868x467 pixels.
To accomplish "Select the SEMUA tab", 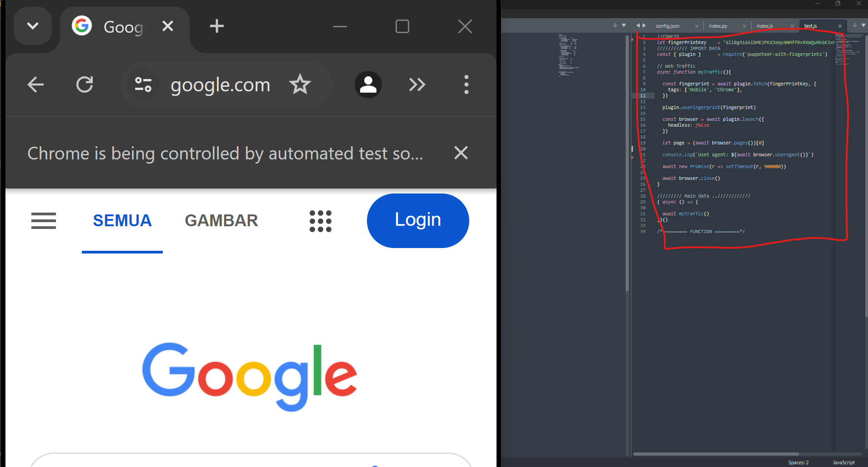I will (x=122, y=221).
